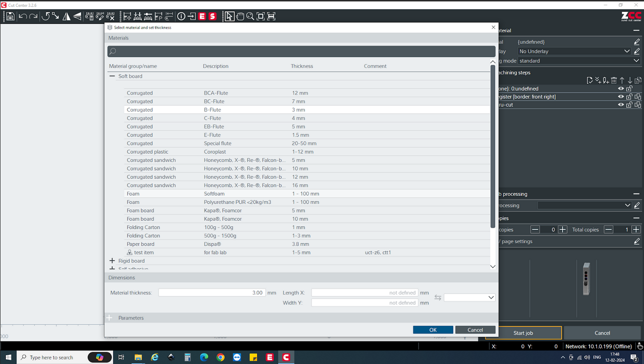Toggle the eye for 0:undefined step
The image size is (644, 364).
point(621,88)
